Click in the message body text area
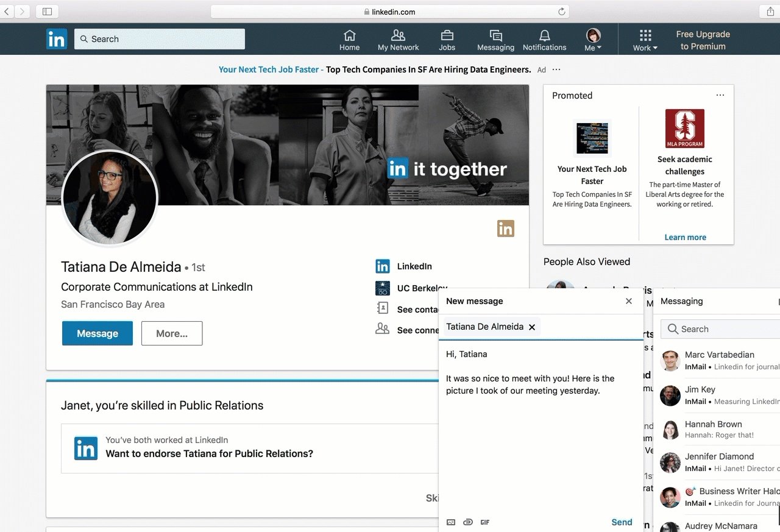Viewport: 780px width, 532px height. tap(541, 427)
